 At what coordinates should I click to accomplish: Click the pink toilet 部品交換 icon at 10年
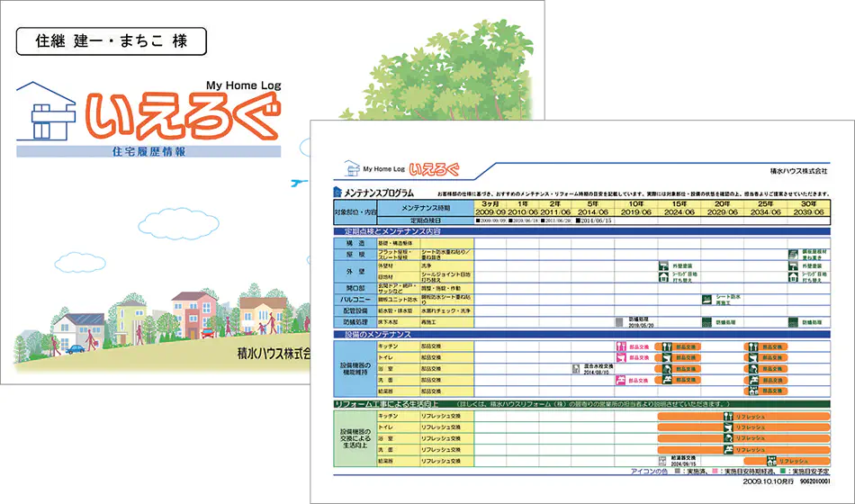point(620,358)
